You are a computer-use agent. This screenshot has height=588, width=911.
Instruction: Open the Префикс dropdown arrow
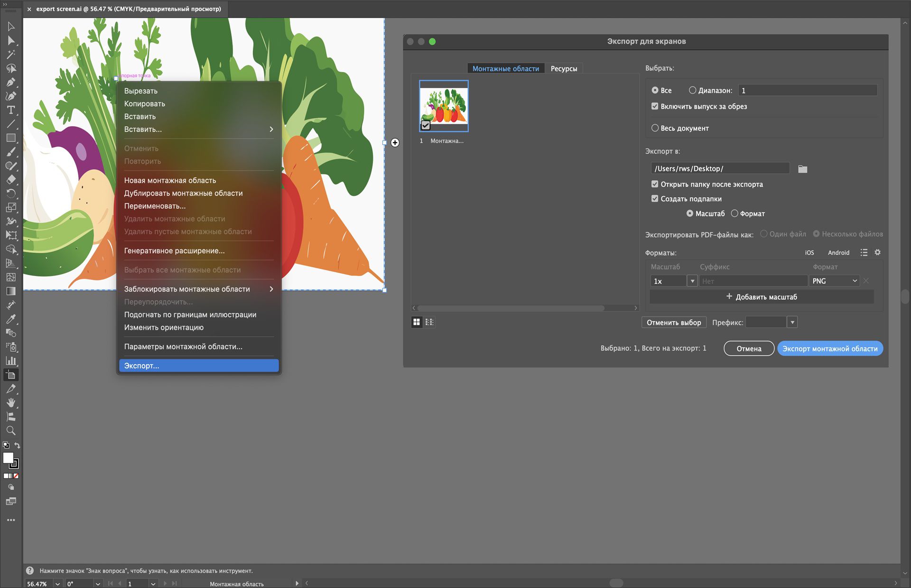point(792,322)
